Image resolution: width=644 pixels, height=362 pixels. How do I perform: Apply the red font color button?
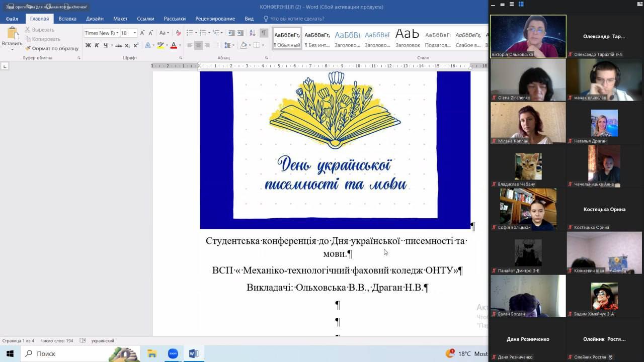point(174,45)
